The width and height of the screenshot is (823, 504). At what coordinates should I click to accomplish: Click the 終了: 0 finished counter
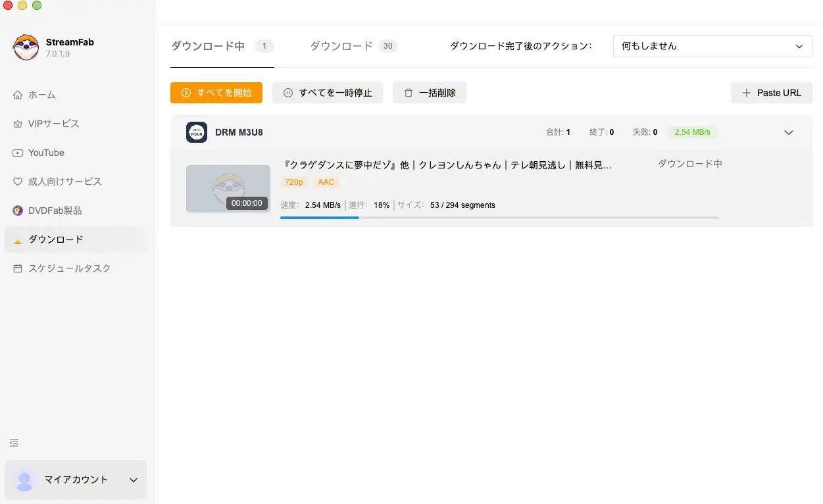click(602, 132)
